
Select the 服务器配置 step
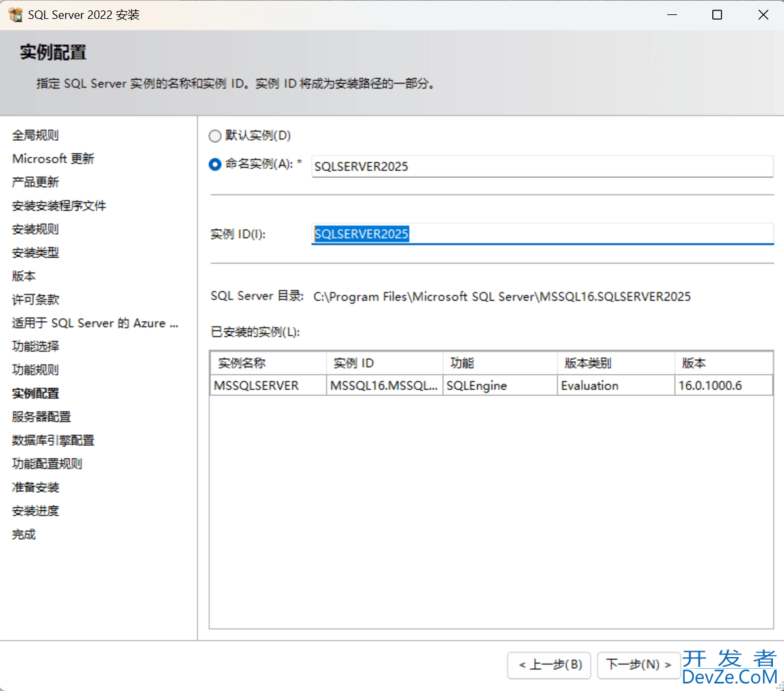(41, 417)
